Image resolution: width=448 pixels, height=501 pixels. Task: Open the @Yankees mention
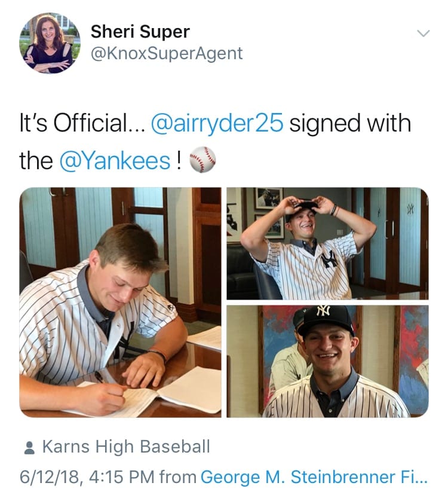coord(115,160)
